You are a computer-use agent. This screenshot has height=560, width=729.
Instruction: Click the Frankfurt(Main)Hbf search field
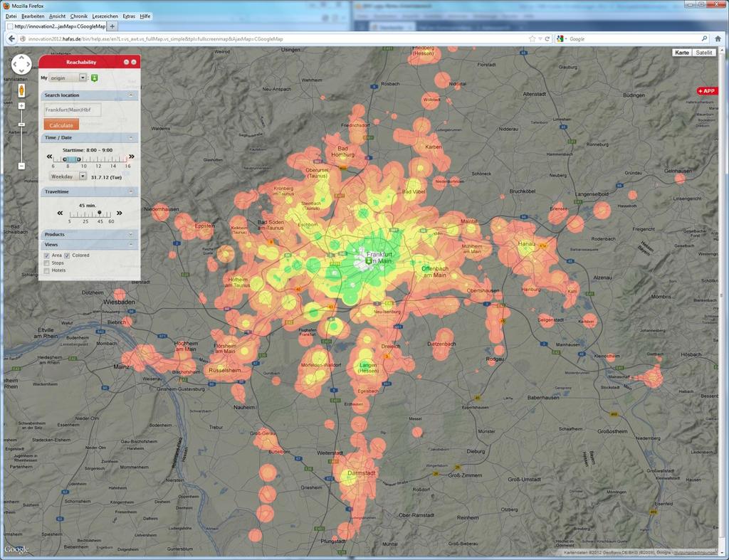(x=72, y=110)
